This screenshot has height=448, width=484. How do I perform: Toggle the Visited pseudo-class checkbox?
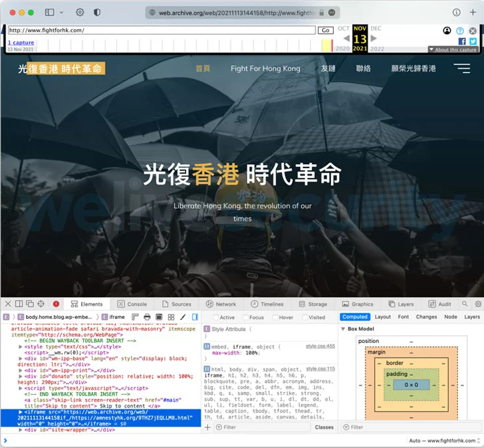305,317
